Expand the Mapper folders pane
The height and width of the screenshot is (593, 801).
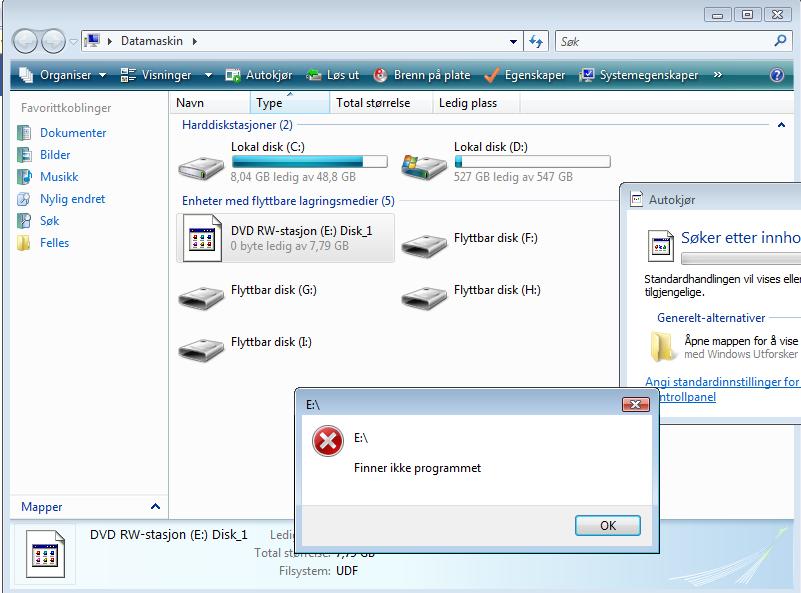coord(155,507)
